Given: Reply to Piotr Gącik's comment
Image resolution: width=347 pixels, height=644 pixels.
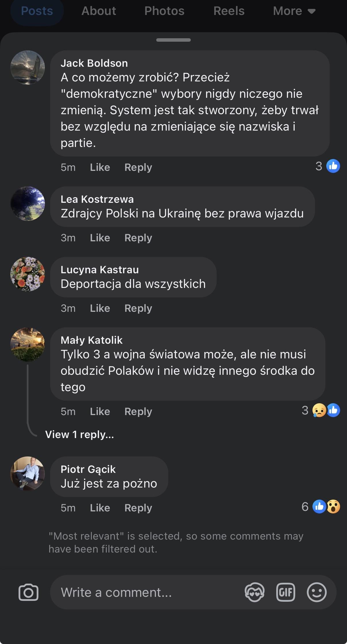Looking at the screenshot, I should click(x=138, y=508).
